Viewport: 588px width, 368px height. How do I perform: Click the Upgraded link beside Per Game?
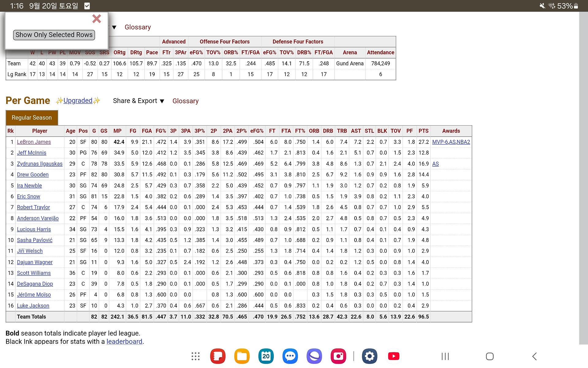[x=78, y=101]
